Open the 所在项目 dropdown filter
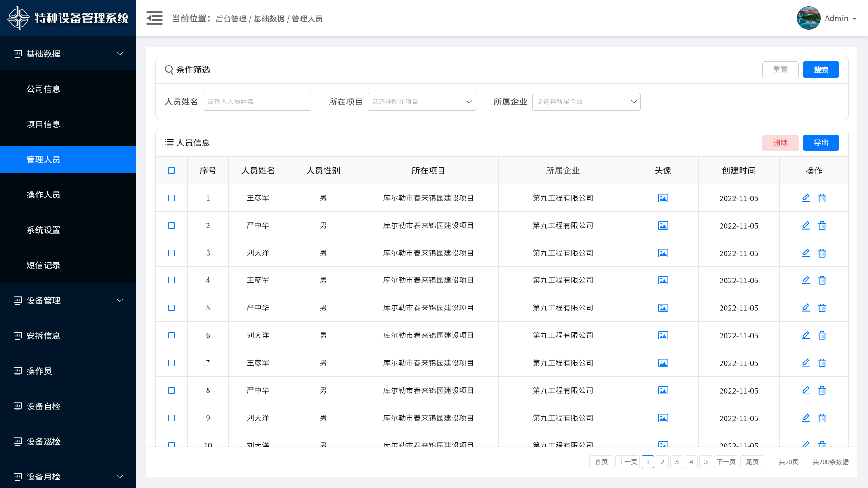Screen dimensions: 868x488 coord(421,102)
